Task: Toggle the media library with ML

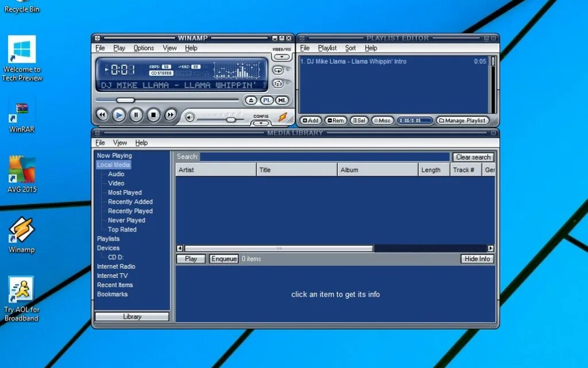Action: click(x=282, y=100)
